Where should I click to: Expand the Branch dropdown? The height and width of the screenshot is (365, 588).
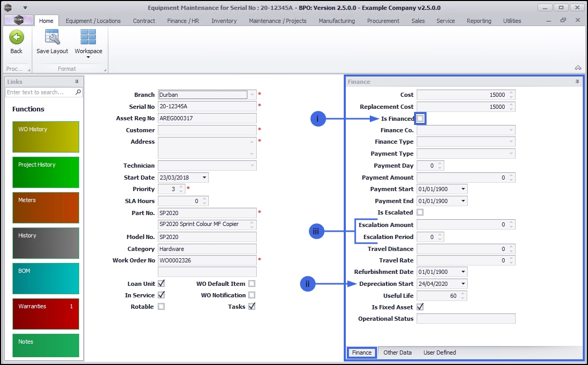coord(253,95)
